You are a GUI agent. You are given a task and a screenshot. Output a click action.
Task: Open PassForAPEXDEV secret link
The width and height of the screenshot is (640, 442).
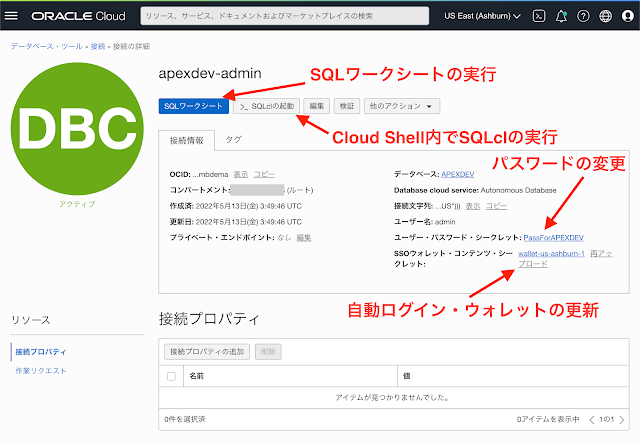(553, 238)
